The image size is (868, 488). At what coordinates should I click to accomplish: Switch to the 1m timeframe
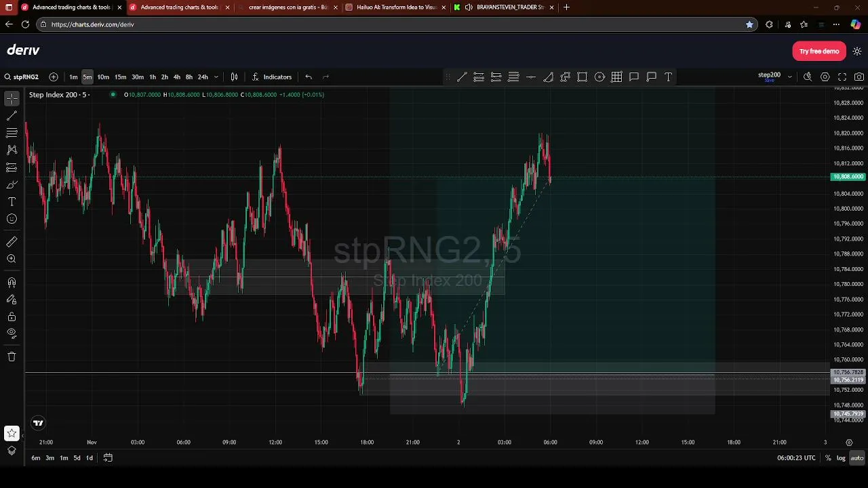click(73, 77)
